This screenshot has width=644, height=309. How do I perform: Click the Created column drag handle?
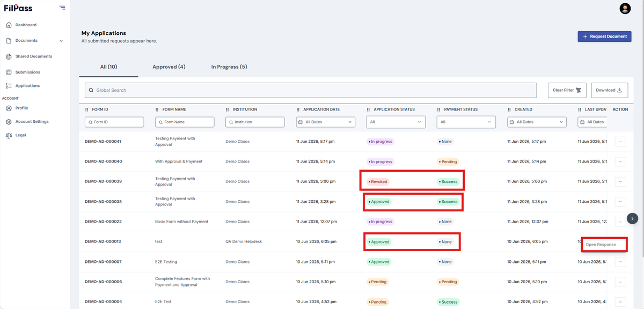click(509, 109)
